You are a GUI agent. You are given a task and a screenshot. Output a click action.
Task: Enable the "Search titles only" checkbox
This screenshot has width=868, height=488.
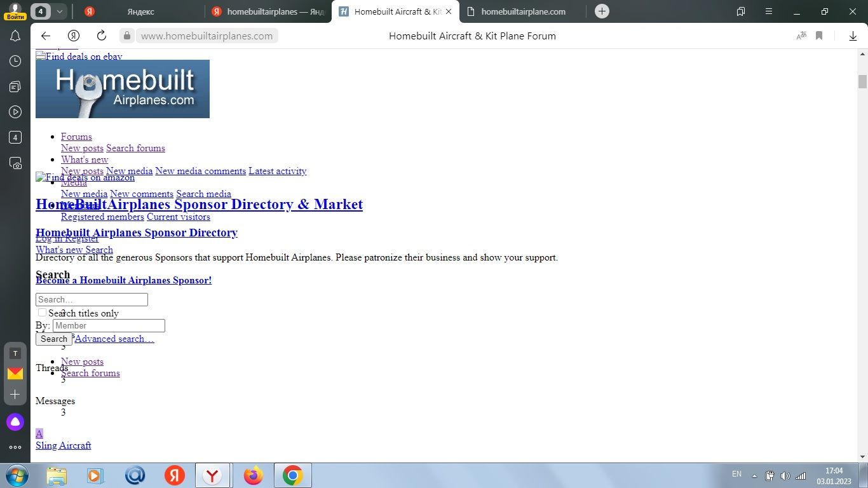point(42,313)
